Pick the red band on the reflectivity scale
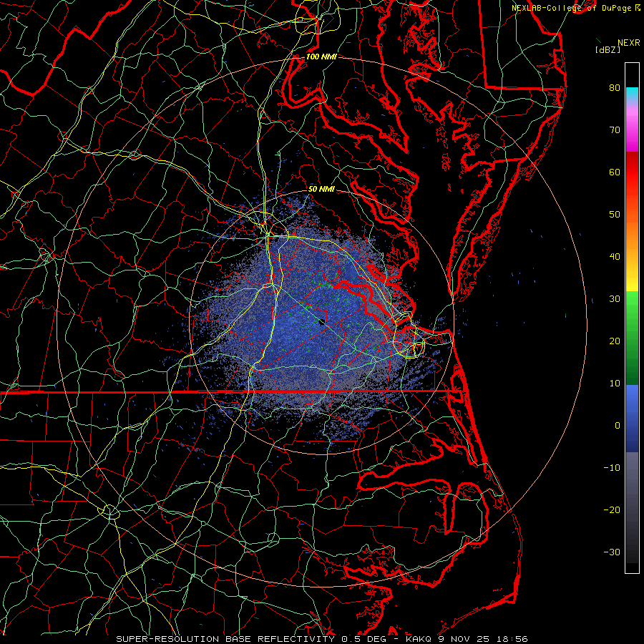644x644 pixels. tap(632, 175)
